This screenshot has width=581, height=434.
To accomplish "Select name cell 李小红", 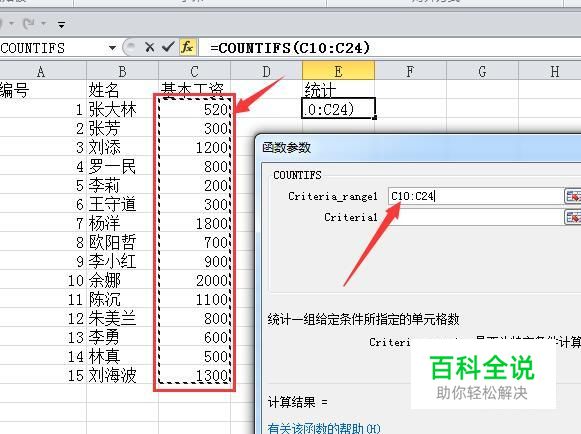I will pyautogui.click(x=122, y=261).
